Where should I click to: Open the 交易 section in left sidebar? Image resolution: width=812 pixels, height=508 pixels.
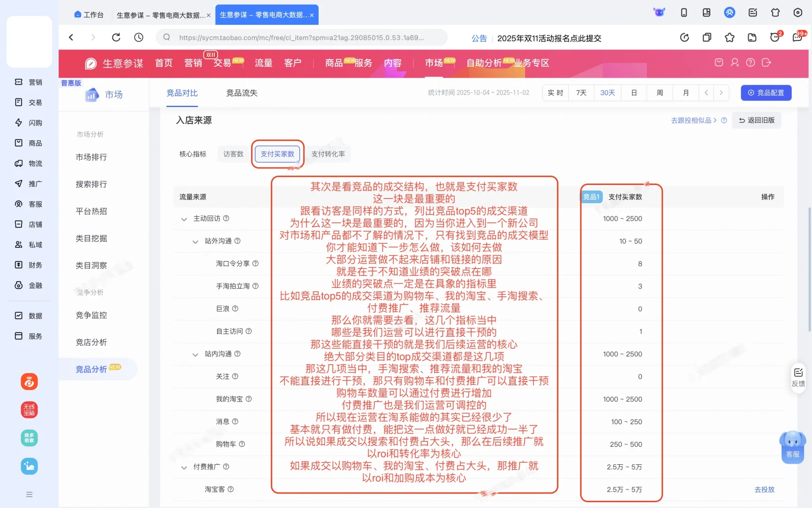click(29, 103)
